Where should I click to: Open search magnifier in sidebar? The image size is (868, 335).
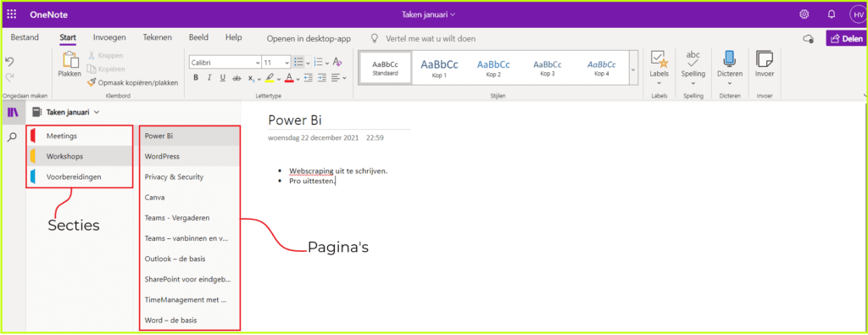coord(12,137)
